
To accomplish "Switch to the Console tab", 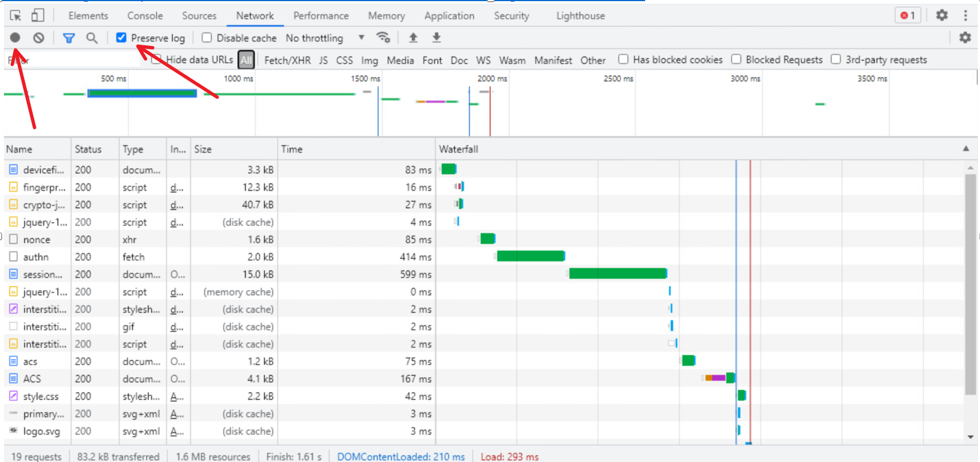I will [145, 16].
